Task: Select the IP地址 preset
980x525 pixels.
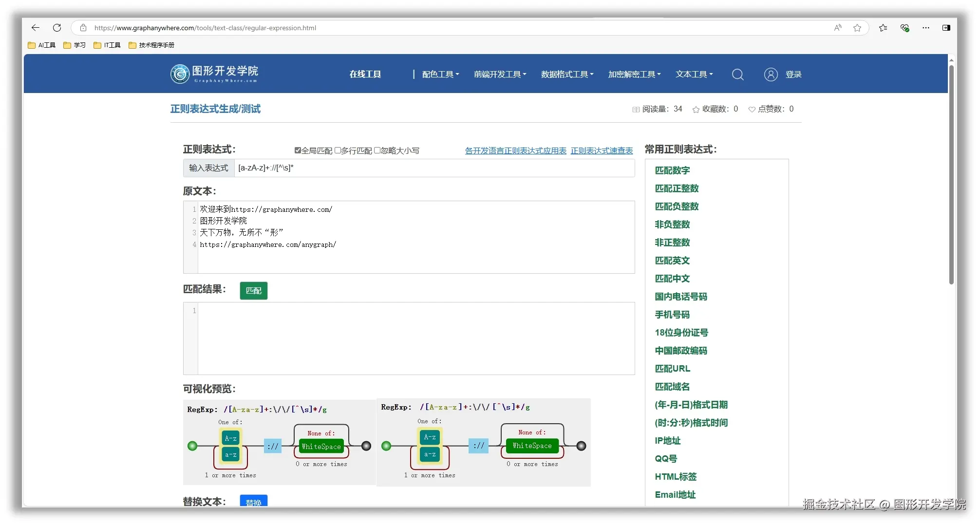Action: click(x=668, y=441)
